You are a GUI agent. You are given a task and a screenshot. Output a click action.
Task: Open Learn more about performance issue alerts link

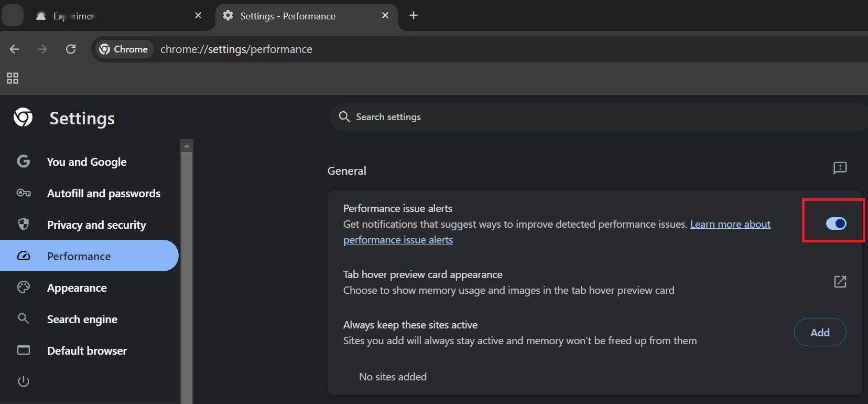730,224
